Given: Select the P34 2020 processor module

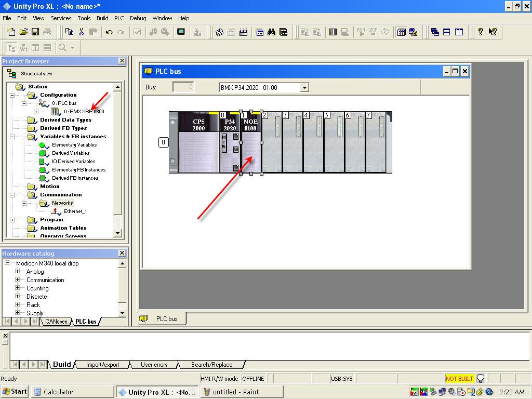Looking at the screenshot, I should coord(230,142).
